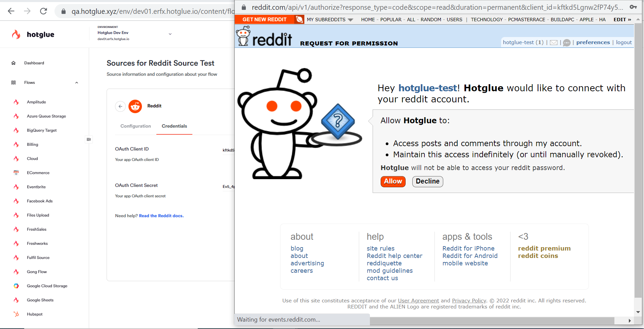Open Google Cloud Storage flow icon

[16, 286]
